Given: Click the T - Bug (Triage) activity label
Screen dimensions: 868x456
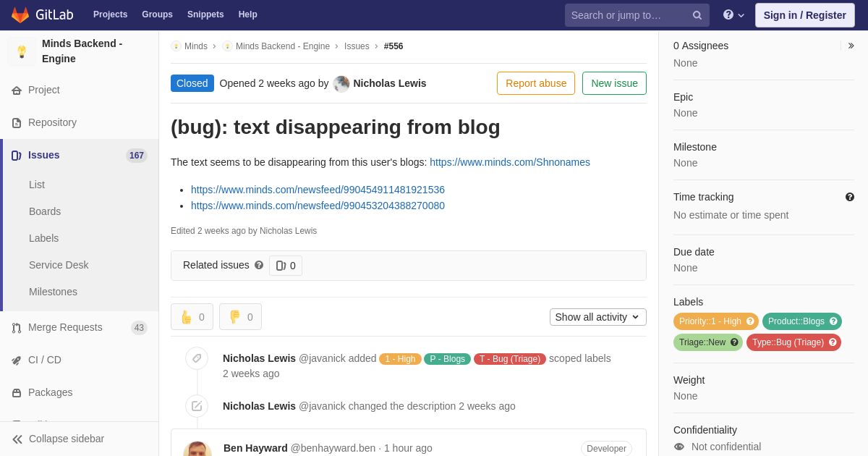Looking at the screenshot, I should (510, 359).
